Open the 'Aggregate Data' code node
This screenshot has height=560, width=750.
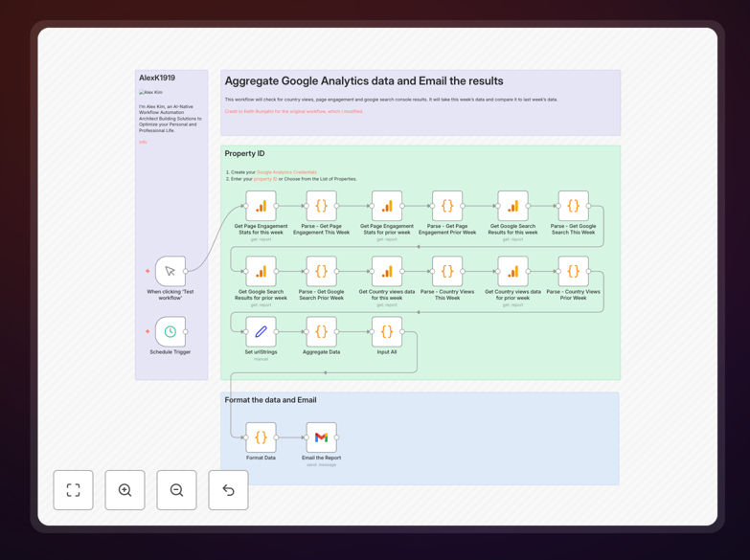322,332
